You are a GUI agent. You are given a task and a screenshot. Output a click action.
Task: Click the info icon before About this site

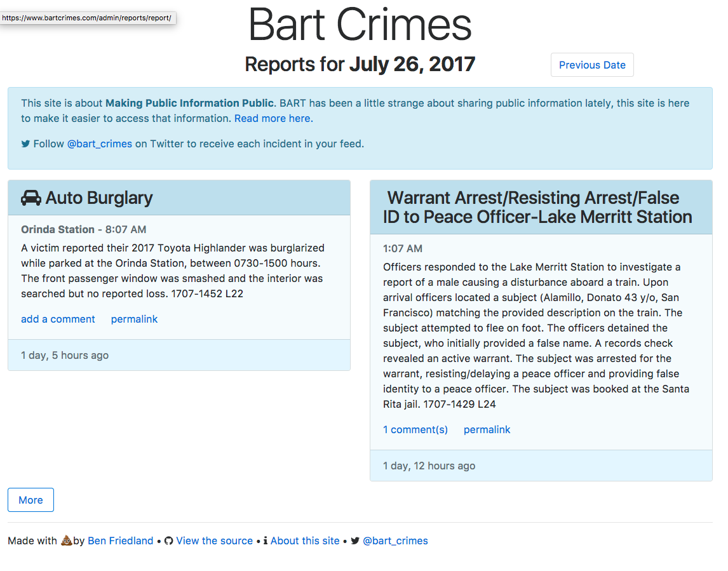[266, 541]
